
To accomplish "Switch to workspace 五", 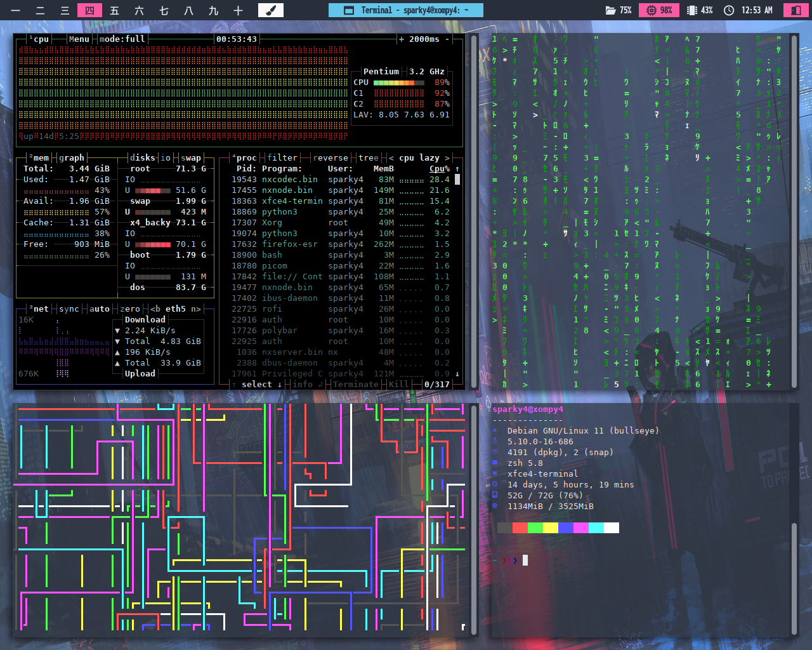I will tap(114, 10).
